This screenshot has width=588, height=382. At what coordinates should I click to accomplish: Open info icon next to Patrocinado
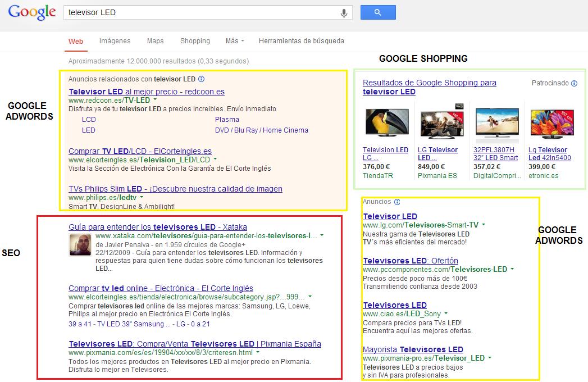tap(574, 83)
